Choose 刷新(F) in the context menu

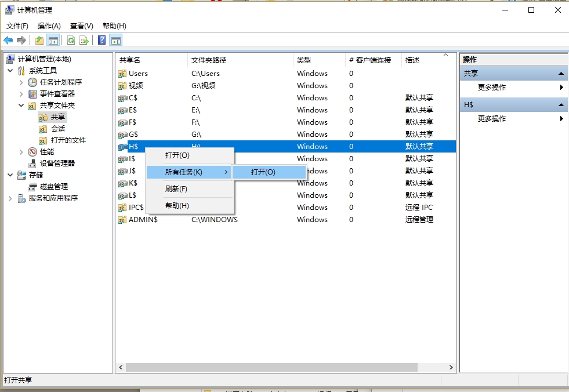190,188
